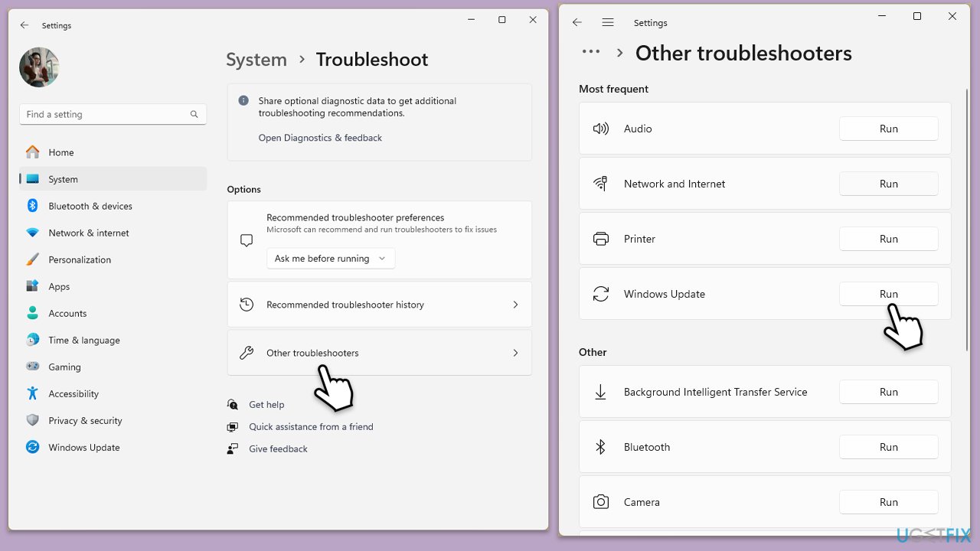Screen dimensions: 980x551
Task: Click the Network and Internet wifi icon
Action: 601,184
